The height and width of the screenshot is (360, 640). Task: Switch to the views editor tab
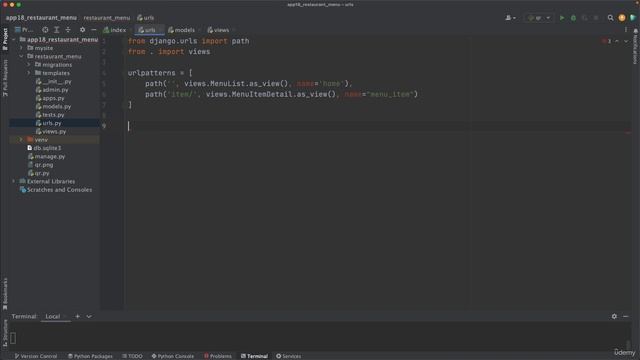click(x=218, y=30)
